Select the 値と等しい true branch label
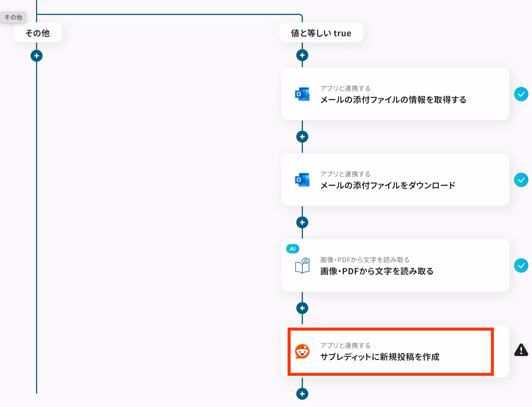The image size is (532, 407). click(x=321, y=33)
